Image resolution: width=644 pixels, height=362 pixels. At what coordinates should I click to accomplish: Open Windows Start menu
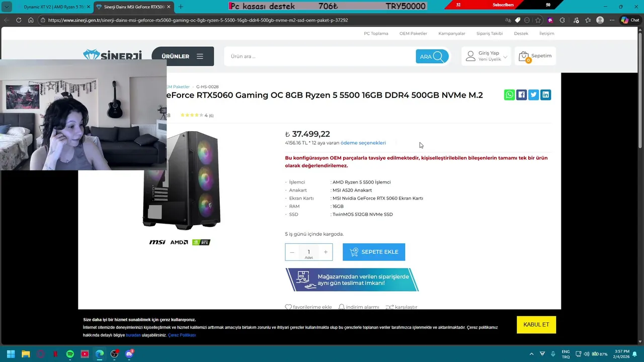tap(11, 354)
